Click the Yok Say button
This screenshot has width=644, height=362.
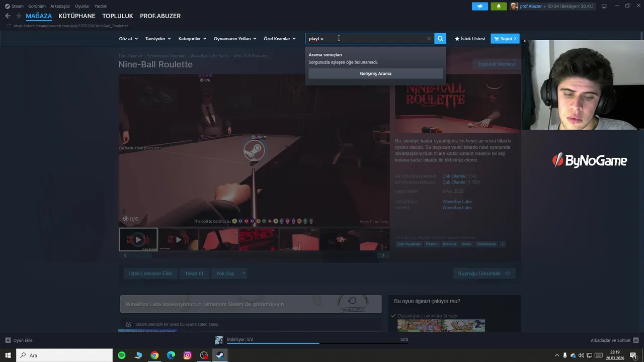coord(225,274)
